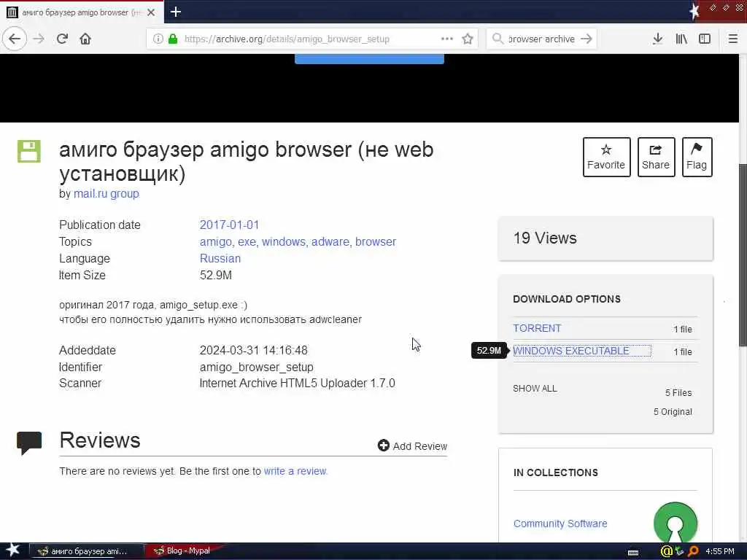The width and height of the screenshot is (747, 560).
Task: Click the 5 Original files count
Action: click(673, 412)
